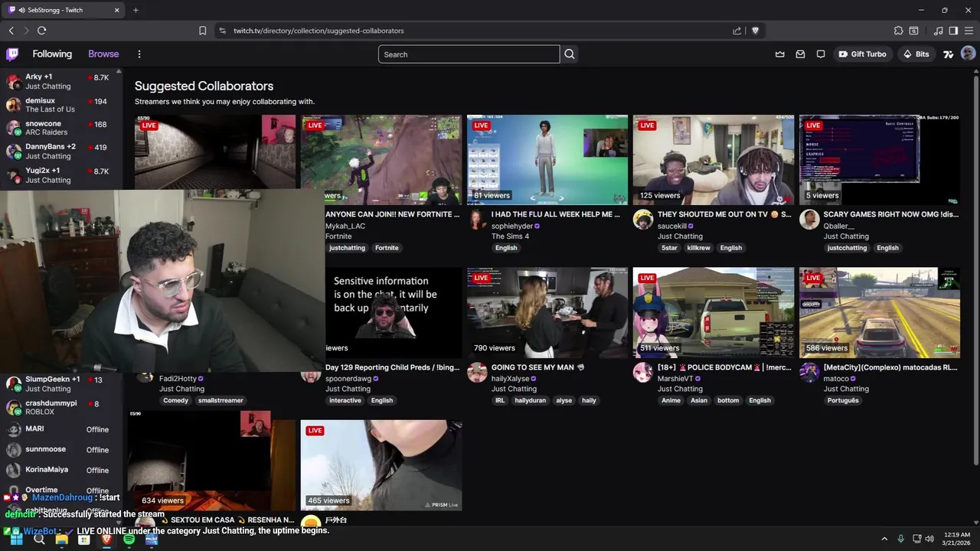Open Spotify from the taskbar
Image resolution: width=980 pixels, height=551 pixels.
(129, 540)
